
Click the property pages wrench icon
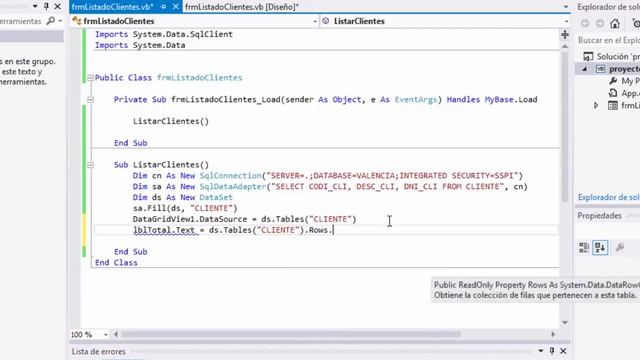(620, 247)
